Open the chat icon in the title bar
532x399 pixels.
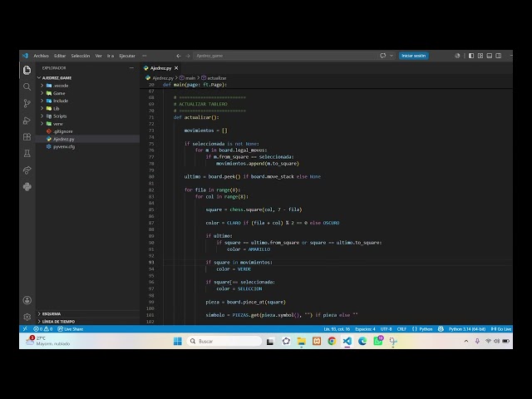[x=383, y=56]
